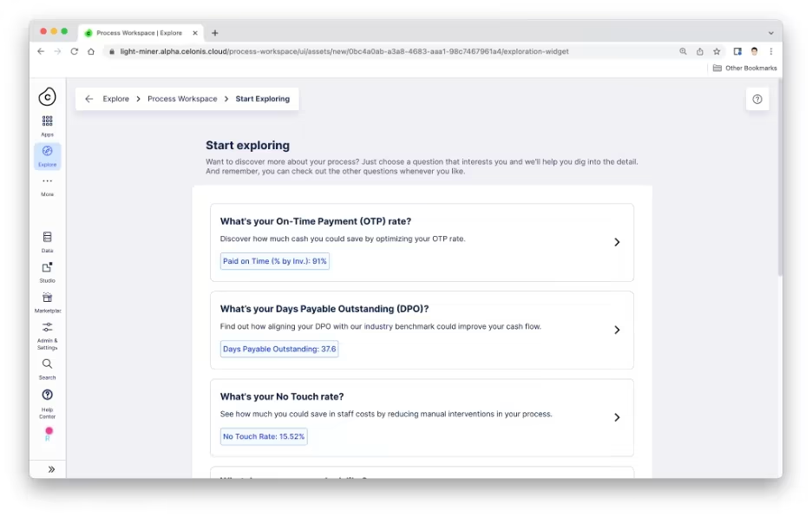Reload the page

pos(74,51)
